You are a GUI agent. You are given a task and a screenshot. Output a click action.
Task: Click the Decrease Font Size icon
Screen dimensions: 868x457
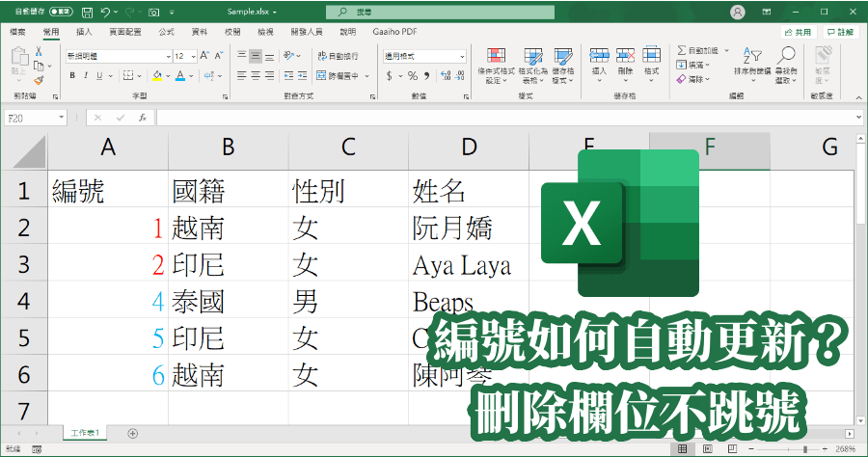coord(219,56)
